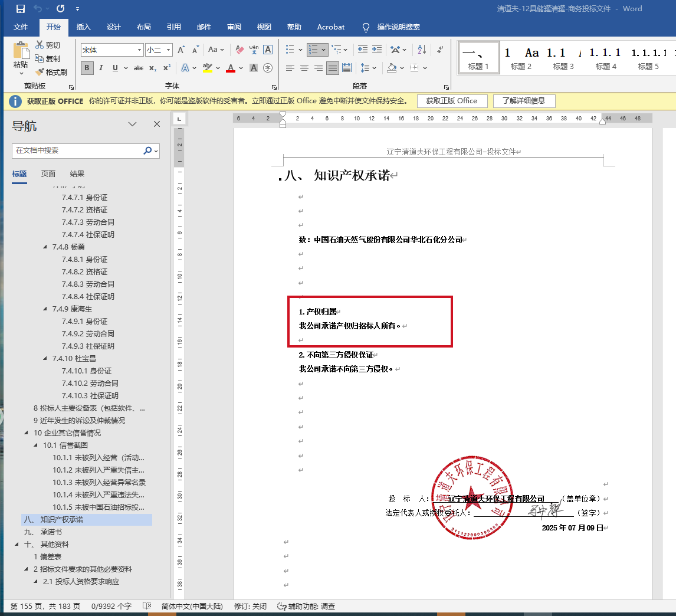Close the navigation pane
This screenshot has width=676, height=616.
(x=157, y=124)
